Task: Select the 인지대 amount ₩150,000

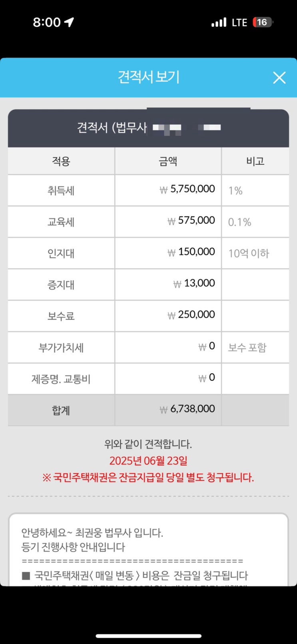Action: (191, 252)
